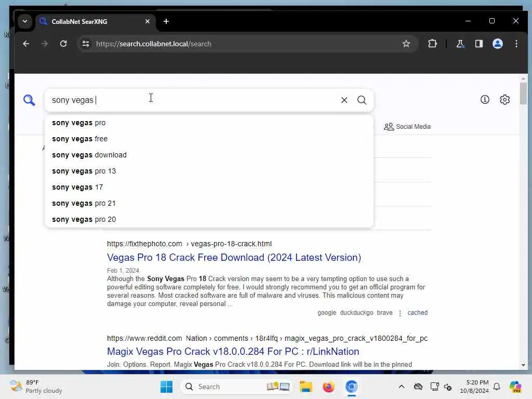The height and width of the screenshot is (399, 532).
Task: Submit search with magnifier button
Action: (x=362, y=100)
